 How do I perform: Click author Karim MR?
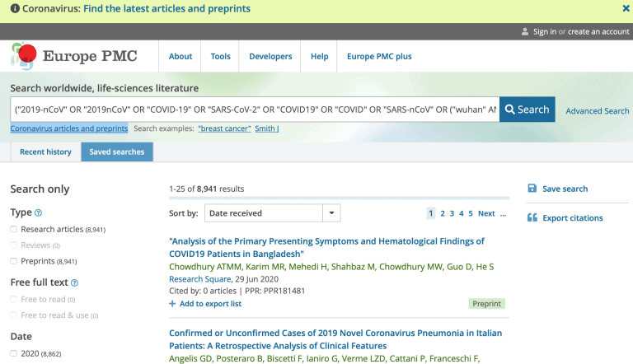coord(265,267)
